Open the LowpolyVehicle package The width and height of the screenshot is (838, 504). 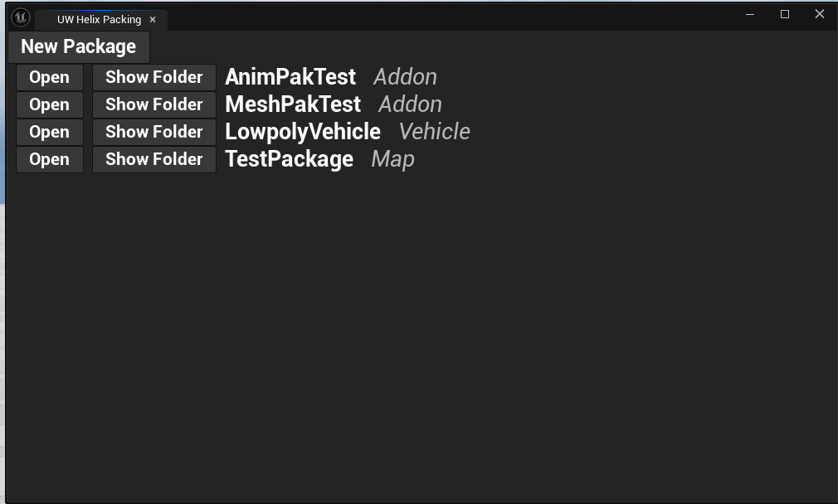(50, 133)
